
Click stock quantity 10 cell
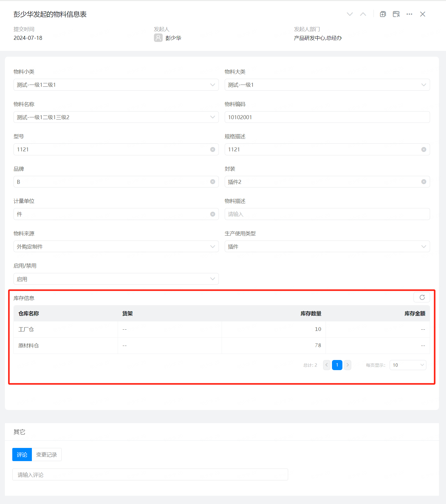click(x=274, y=329)
